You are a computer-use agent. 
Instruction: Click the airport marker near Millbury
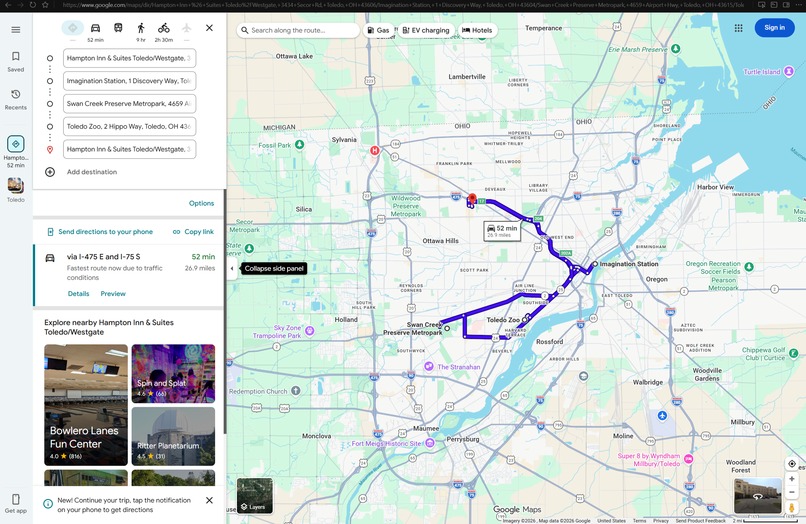point(662,415)
